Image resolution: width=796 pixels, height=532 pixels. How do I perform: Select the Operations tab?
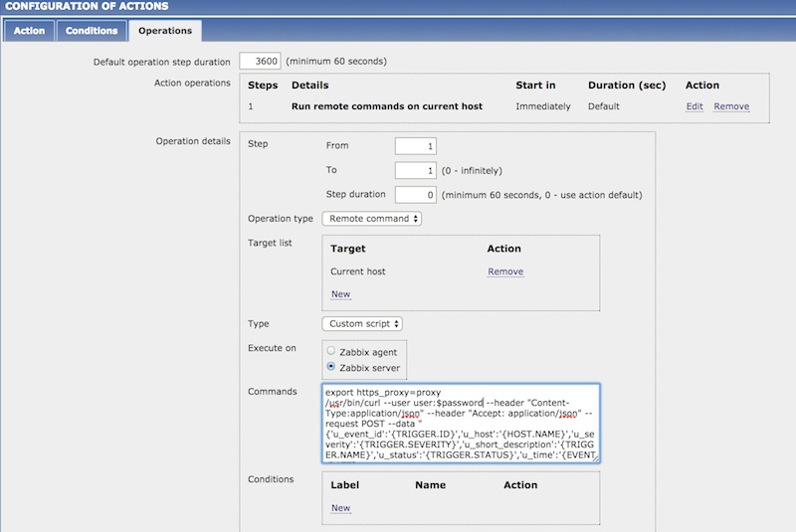[x=165, y=31]
